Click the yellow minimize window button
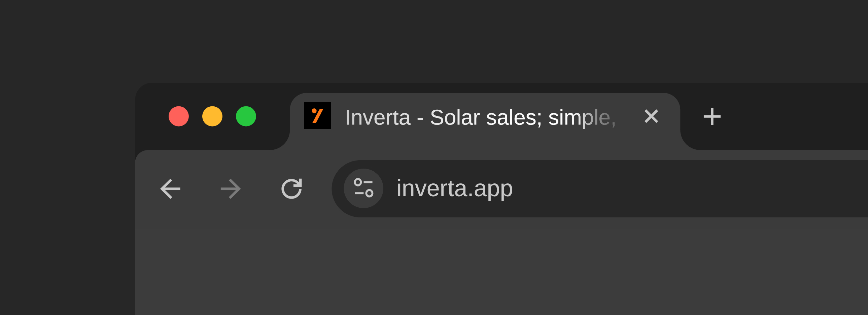Screen dimensions: 868x315 [x=212, y=116]
